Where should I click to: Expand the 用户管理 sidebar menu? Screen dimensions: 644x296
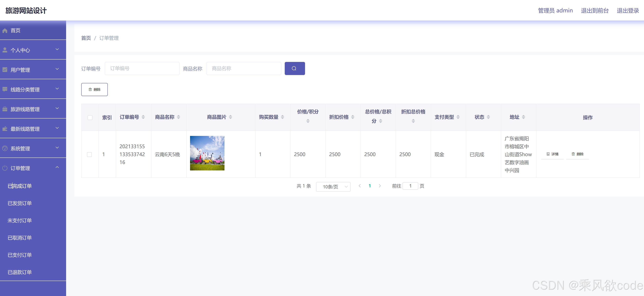click(x=33, y=70)
